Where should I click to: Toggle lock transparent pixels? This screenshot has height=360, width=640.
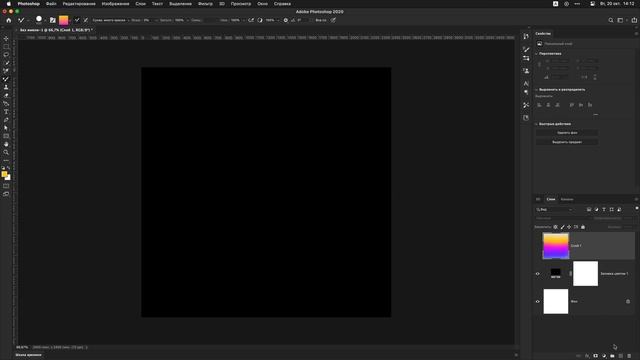click(x=556, y=227)
